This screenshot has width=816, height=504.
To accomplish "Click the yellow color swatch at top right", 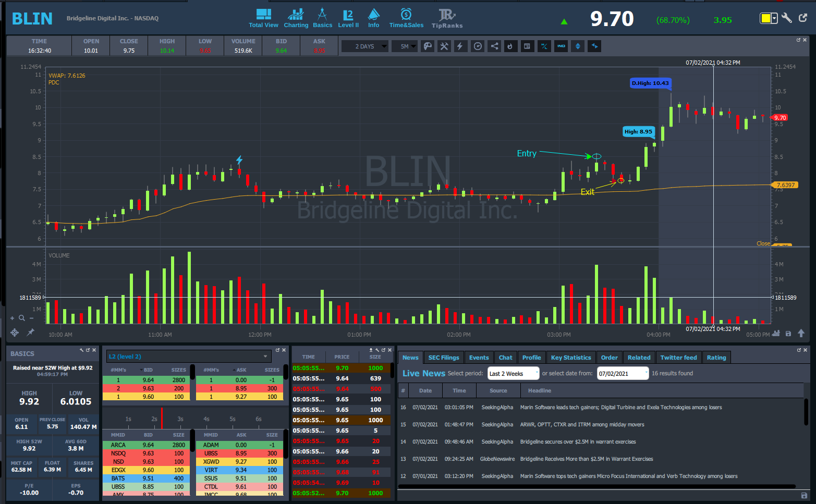I will point(765,19).
